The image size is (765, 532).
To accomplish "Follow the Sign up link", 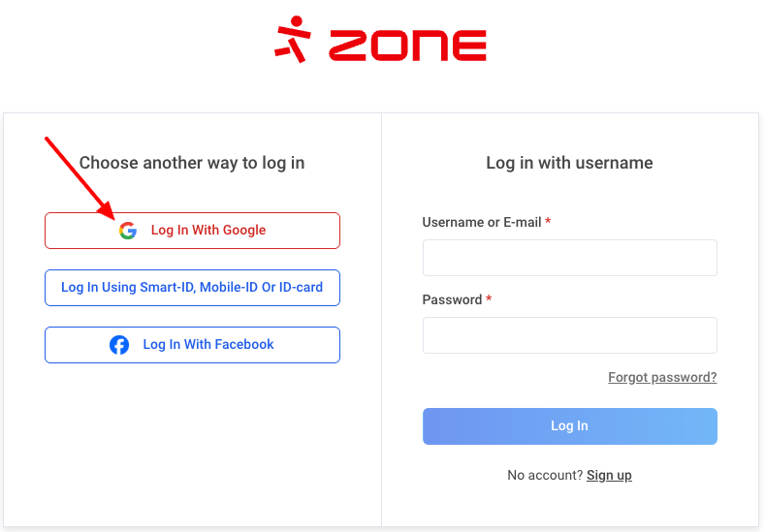I will point(609,475).
